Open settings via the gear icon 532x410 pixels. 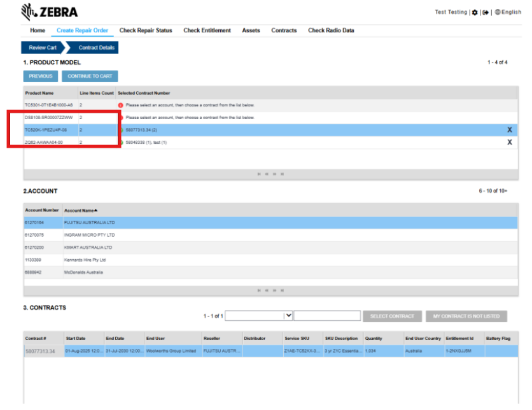475,13
